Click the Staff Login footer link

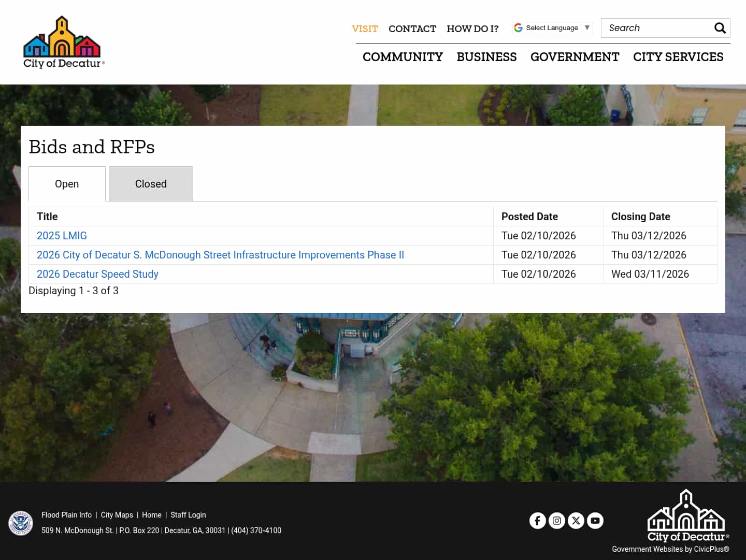[x=188, y=515]
